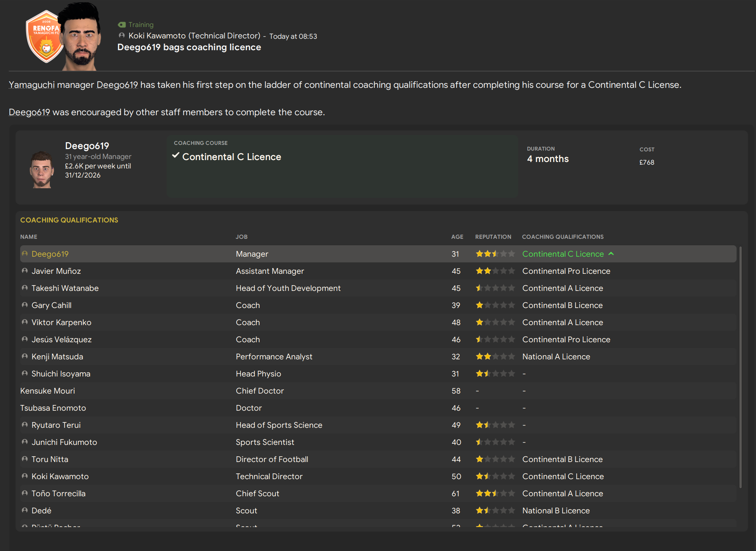Sort table by Reputation column header
The image size is (756, 551).
point(493,237)
